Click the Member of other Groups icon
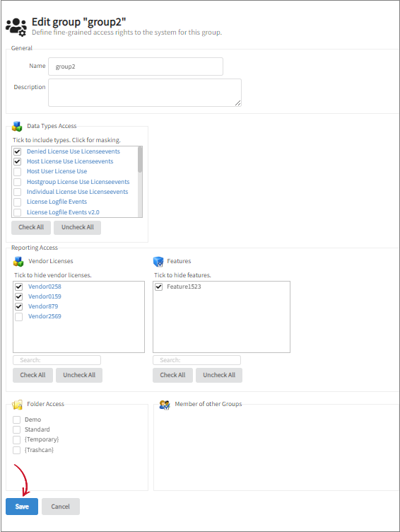This screenshot has height=532, width=400. pos(165,405)
